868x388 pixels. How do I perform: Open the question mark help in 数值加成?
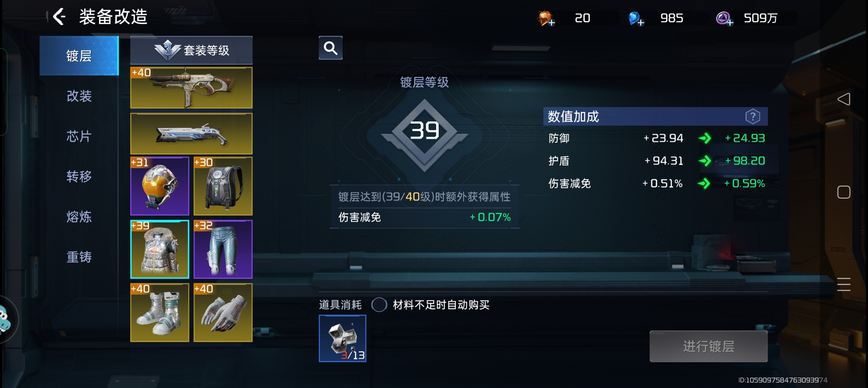[752, 116]
